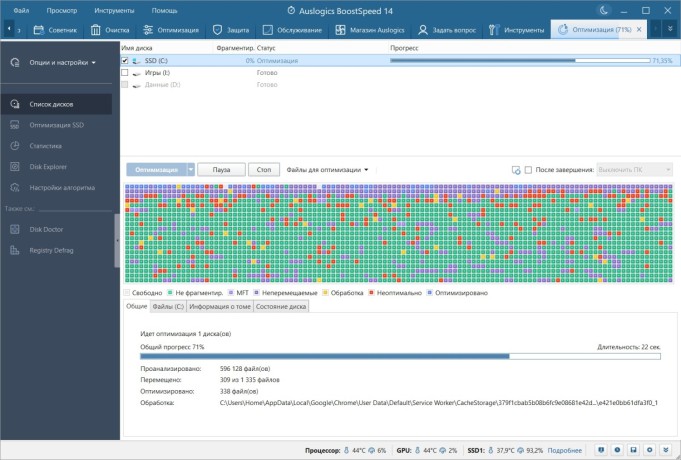Open Статистика in the sidebar
The height and width of the screenshot is (460, 681).
click(46, 146)
